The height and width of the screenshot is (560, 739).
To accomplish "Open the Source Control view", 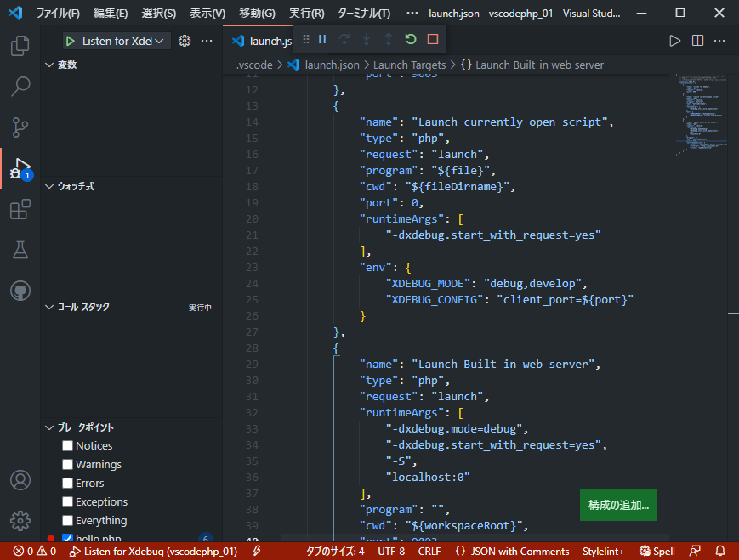I will pos(20,127).
